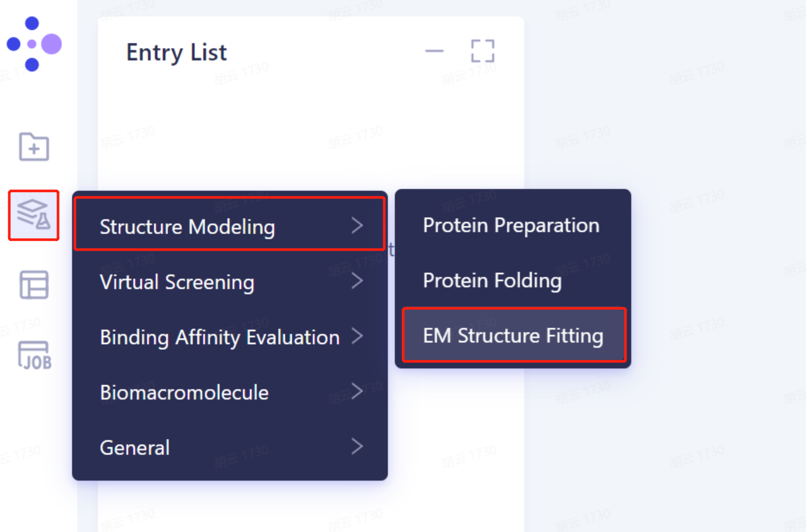The height and width of the screenshot is (532, 806).
Task: Launch Protein Folding
Action: (x=492, y=280)
